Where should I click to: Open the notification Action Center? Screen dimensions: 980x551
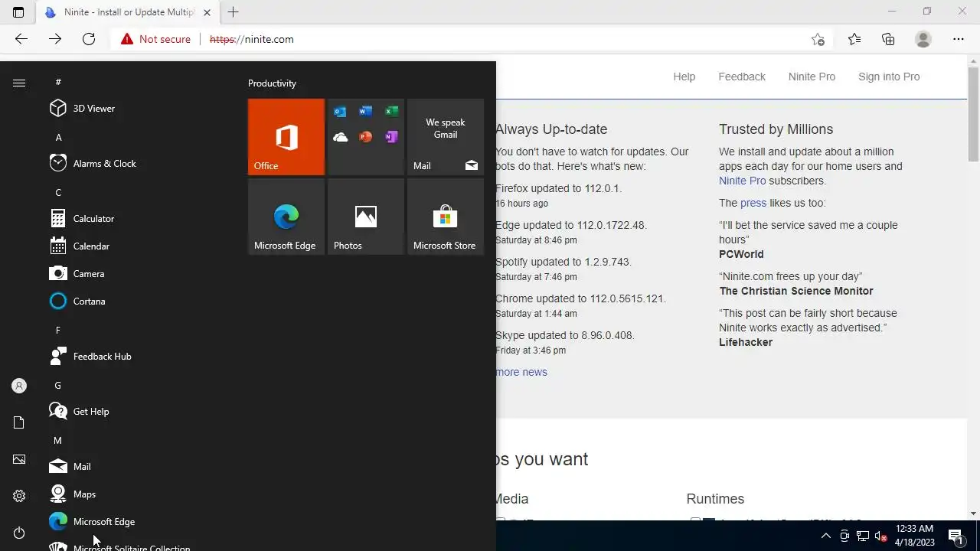[x=955, y=536]
